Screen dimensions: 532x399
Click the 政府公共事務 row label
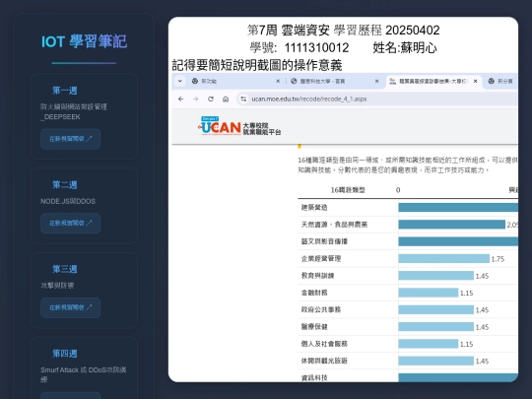tap(321, 309)
